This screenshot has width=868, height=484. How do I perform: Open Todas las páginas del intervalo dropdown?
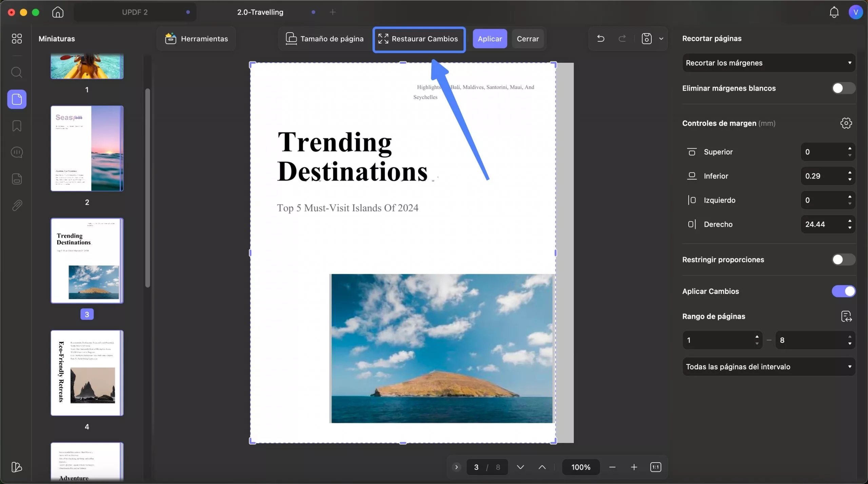coord(768,367)
